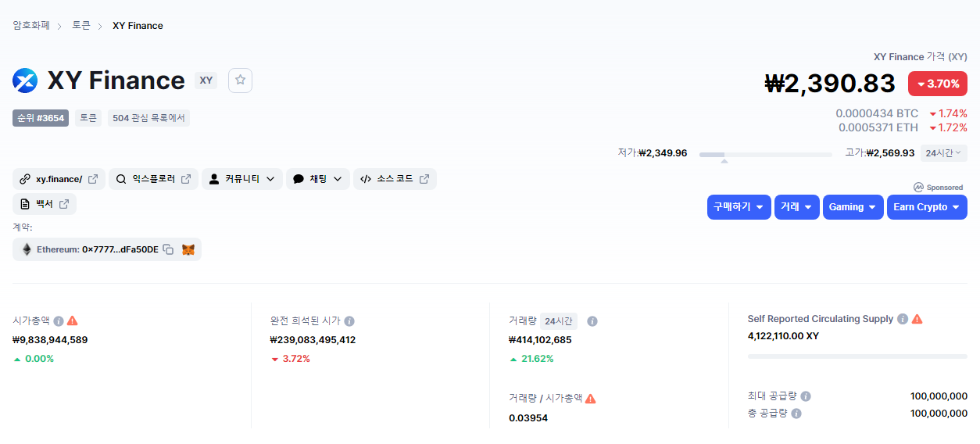Expand the 커뮤니티 dropdown

[x=242, y=179]
